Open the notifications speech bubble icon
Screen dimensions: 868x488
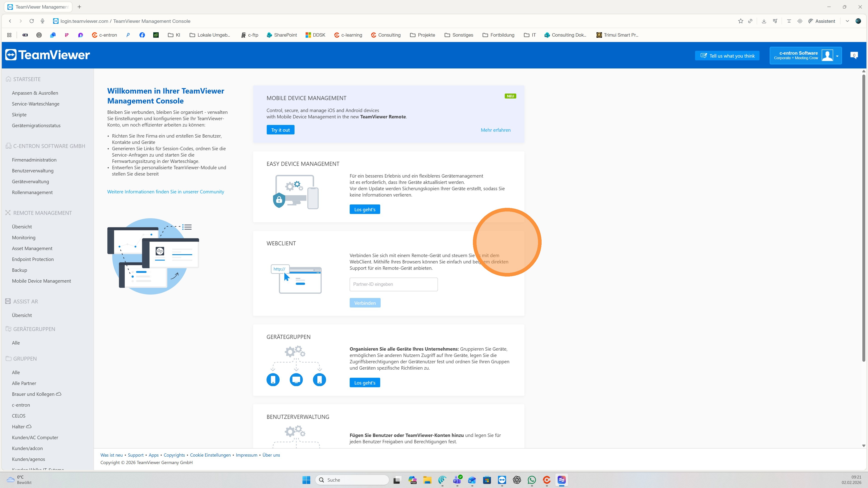point(854,55)
